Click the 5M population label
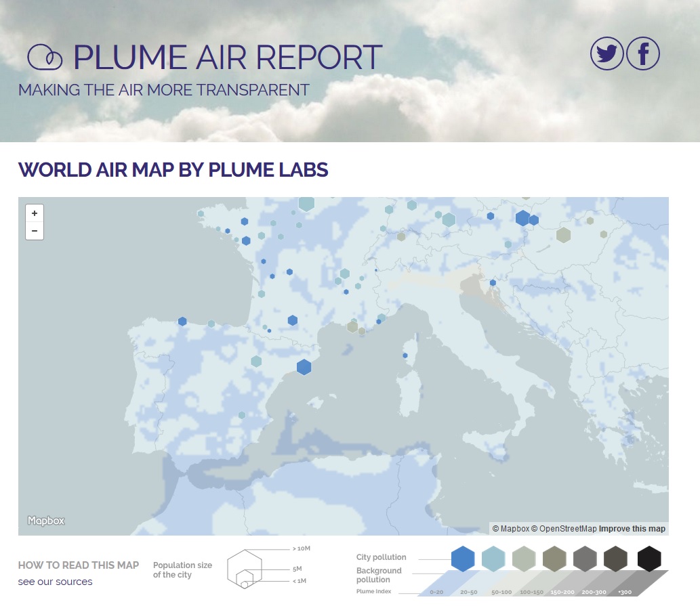Image resolution: width=700 pixels, height=606 pixels. point(297,569)
